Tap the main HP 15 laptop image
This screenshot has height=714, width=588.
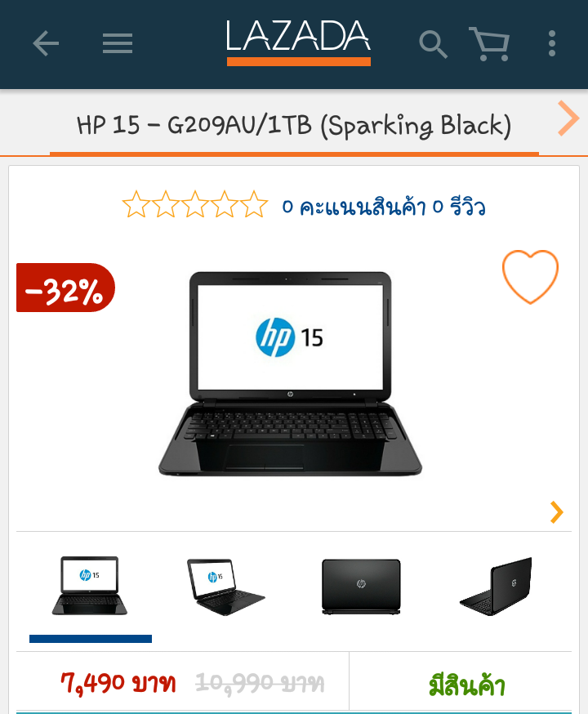point(291,374)
